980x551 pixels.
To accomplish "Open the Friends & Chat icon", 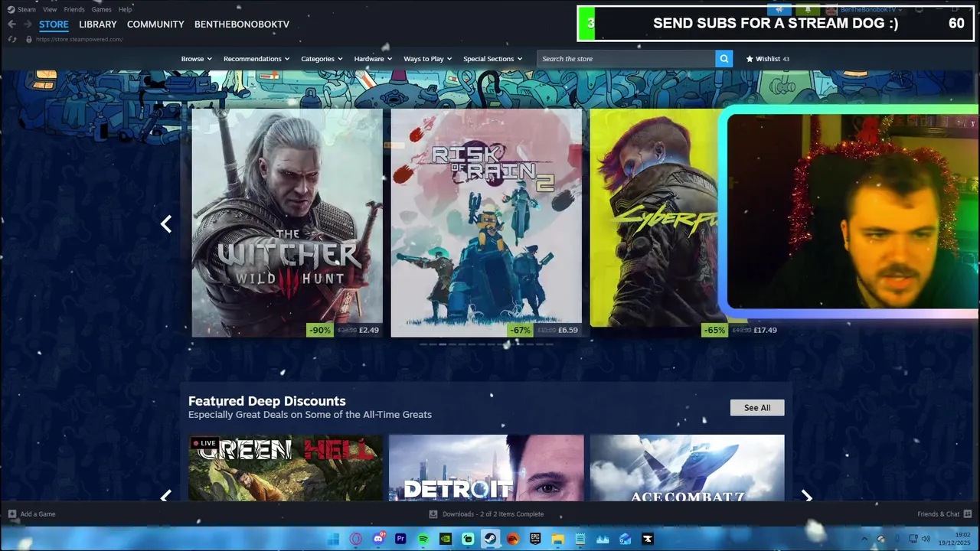I will (x=968, y=514).
